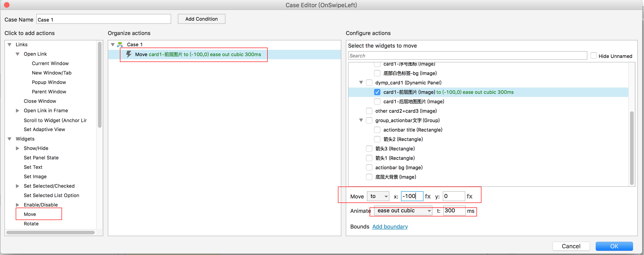This screenshot has height=255, width=644.
Task: Click the horizontal scrollbar under actions list
Action: [x=50, y=233]
